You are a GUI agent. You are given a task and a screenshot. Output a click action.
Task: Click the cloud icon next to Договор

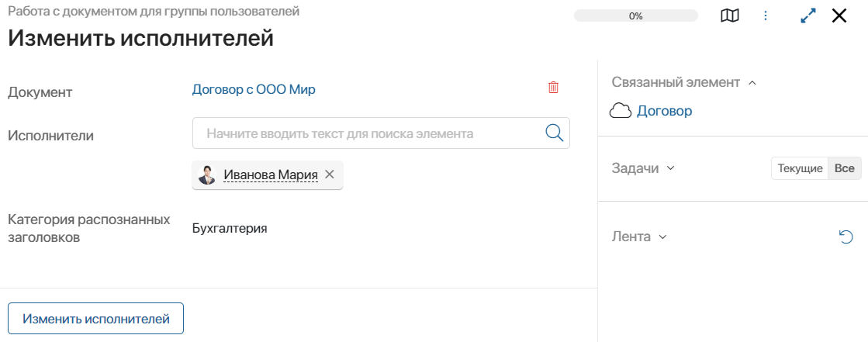(620, 111)
